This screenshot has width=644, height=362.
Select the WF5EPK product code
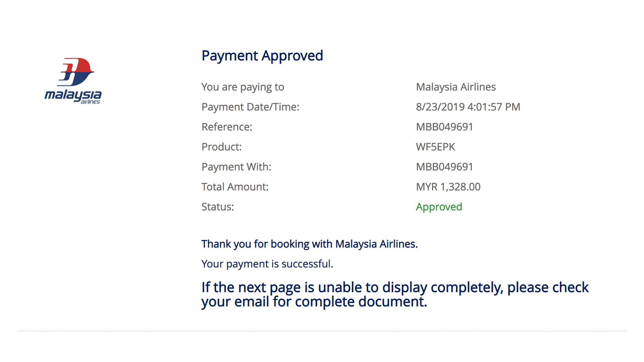(x=435, y=147)
